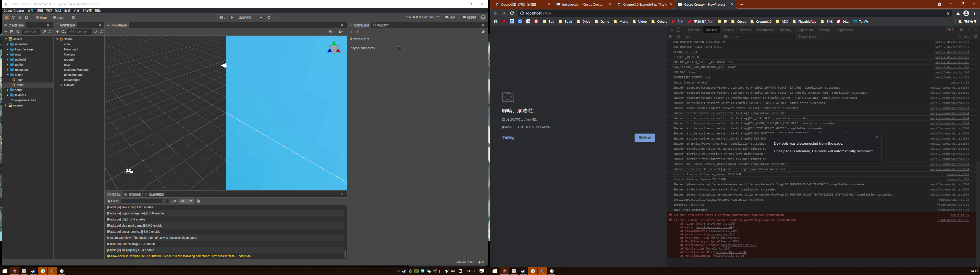
Task: Open the console 'all' log filter dropdown
Action: click(x=186, y=201)
